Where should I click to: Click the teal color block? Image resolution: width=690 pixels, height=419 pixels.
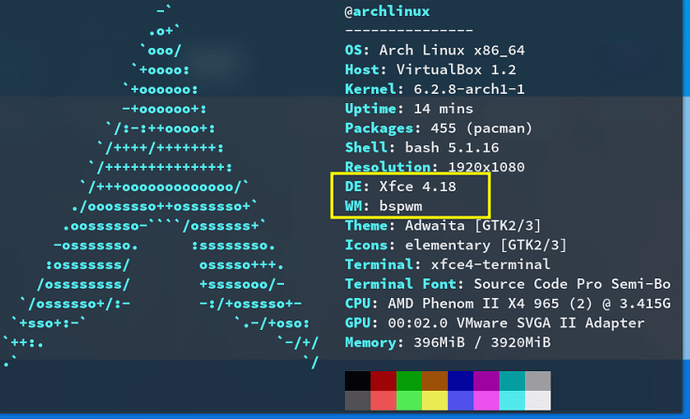(x=512, y=381)
